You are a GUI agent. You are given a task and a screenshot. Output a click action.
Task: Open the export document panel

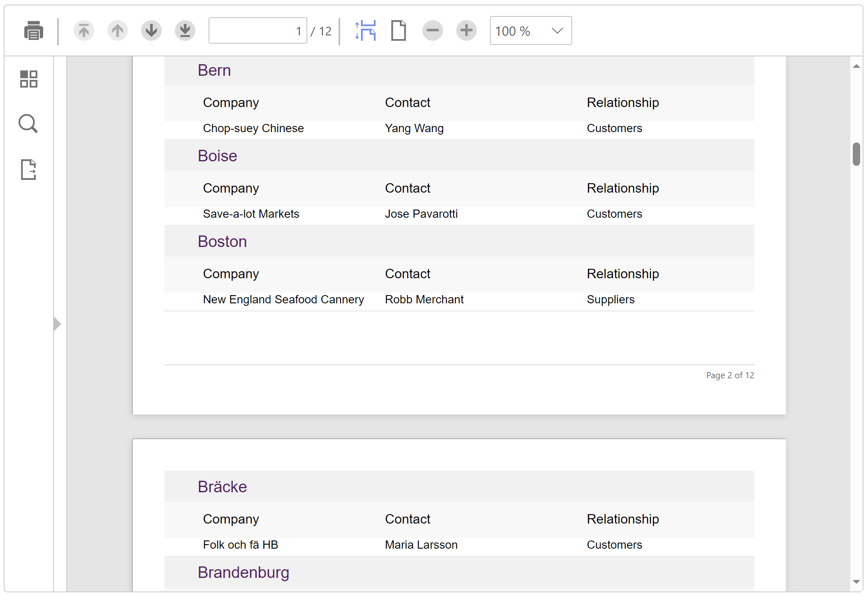(x=29, y=170)
